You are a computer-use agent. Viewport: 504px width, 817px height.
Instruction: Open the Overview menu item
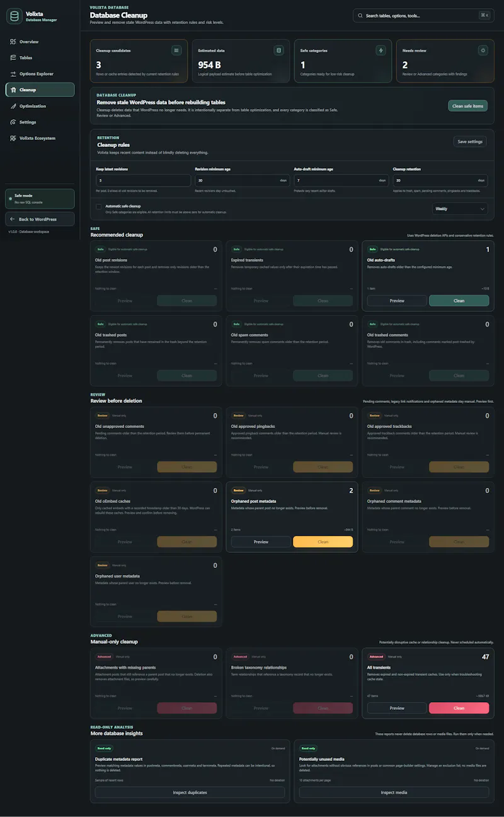[40, 42]
